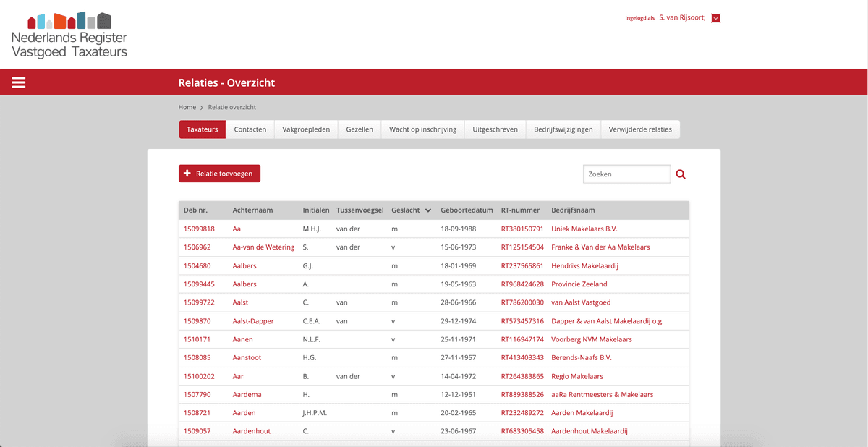Viewport: 868px width, 447px height.
Task: Open the Aa-van de Wetering record
Action: click(263, 247)
